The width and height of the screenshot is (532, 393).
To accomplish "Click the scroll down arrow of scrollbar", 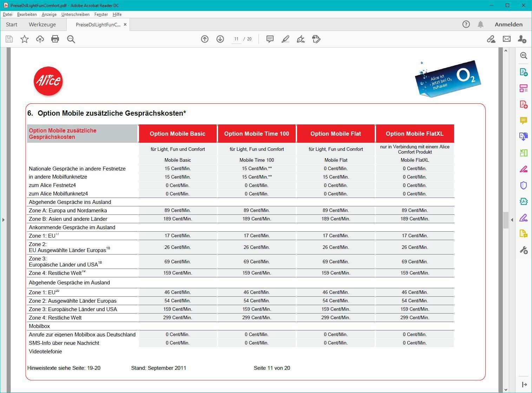I will [x=506, y=389].
